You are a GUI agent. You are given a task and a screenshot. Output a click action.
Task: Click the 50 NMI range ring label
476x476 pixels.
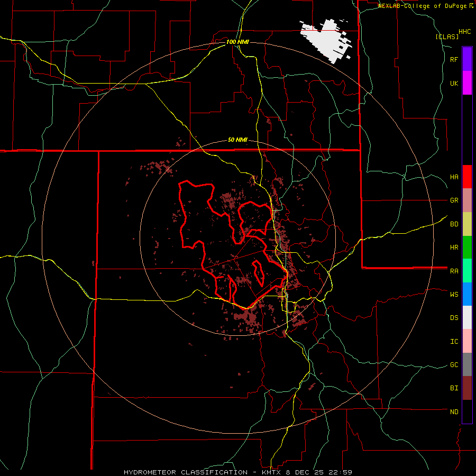point(237,140)
